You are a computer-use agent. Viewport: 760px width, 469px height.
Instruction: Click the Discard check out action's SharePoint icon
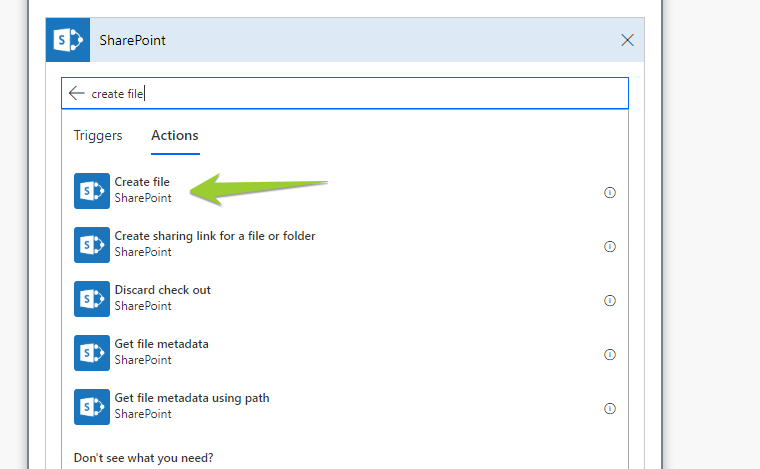pyautogui.click(x=92, y=298)
